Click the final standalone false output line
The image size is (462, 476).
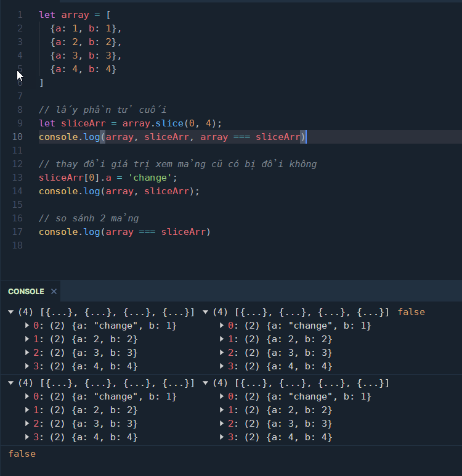[22, 454]
